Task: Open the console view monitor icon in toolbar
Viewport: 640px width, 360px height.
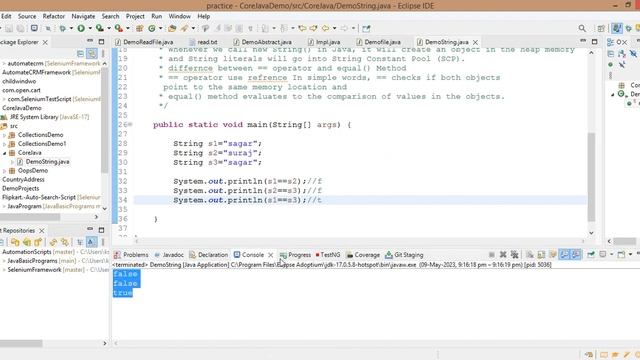Action: coord(35,28)
